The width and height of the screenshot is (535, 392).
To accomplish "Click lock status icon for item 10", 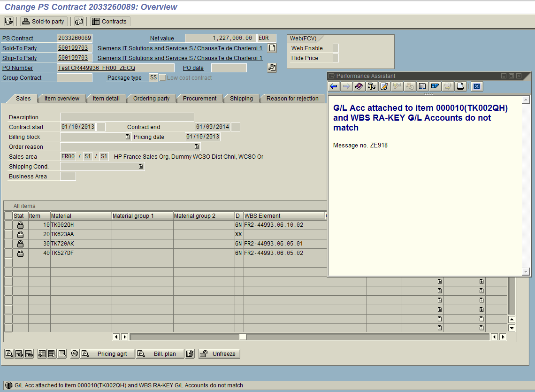I will [x=21, y=225].
